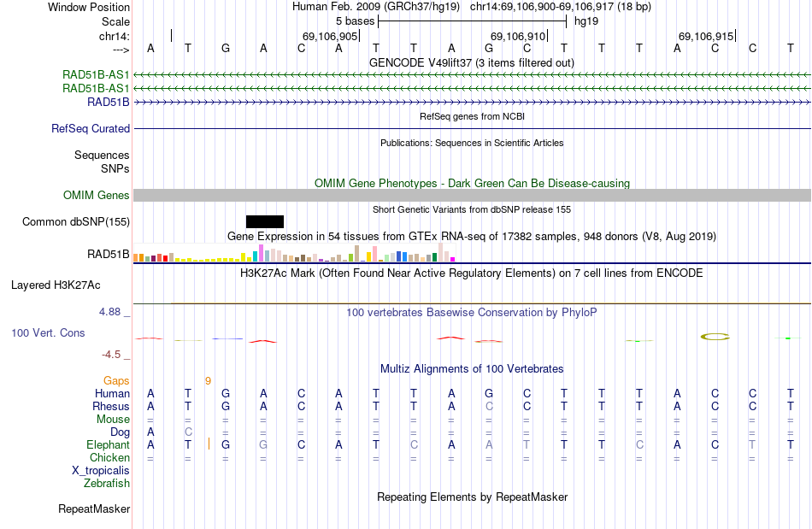Select the X_tropicalis species row label
Viewport: 812px width, 529px height.
point(101,471)
